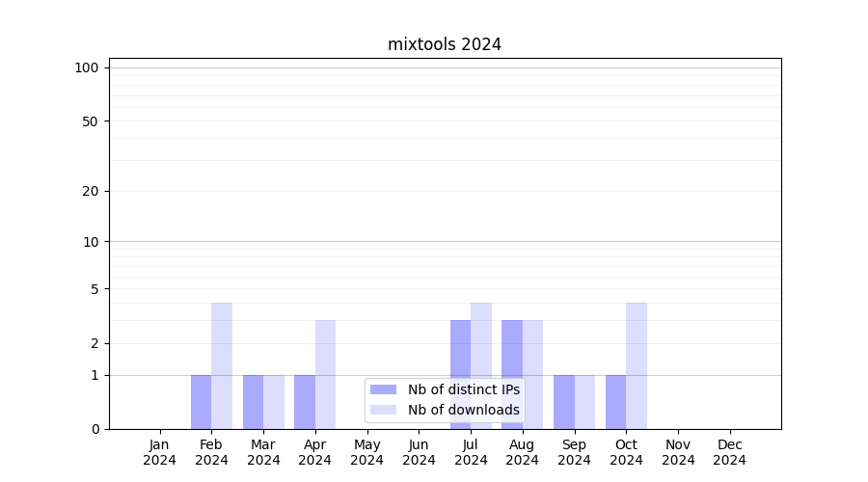The image size is (868, 482).
Task: Select the '5' y-axis tick label
Action: (x=95, y=288)
